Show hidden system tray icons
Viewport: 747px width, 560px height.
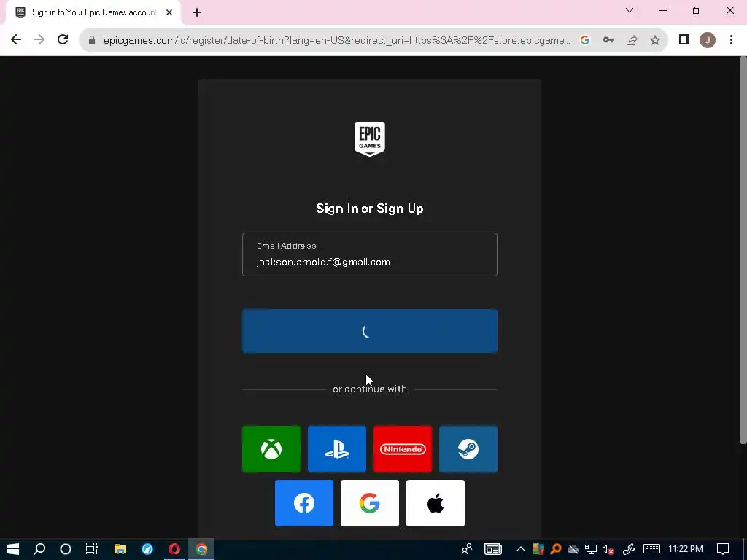[x=521, y=549]
